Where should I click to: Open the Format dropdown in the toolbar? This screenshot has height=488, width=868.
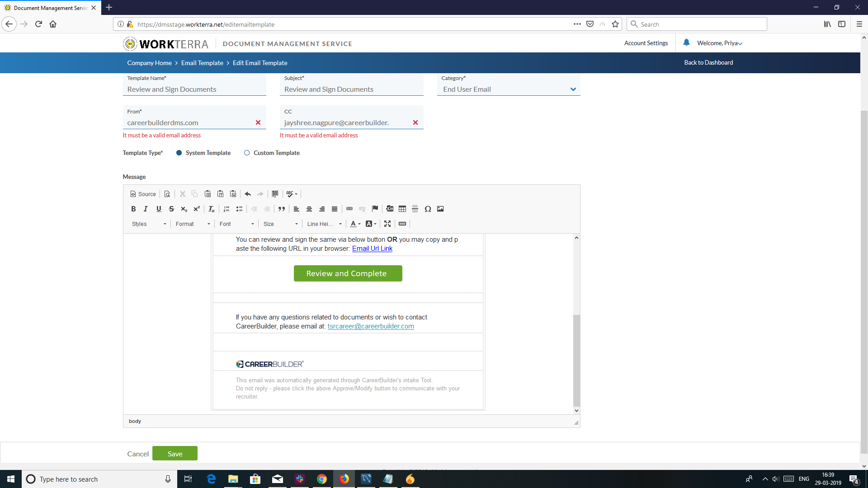click(193, 224)
